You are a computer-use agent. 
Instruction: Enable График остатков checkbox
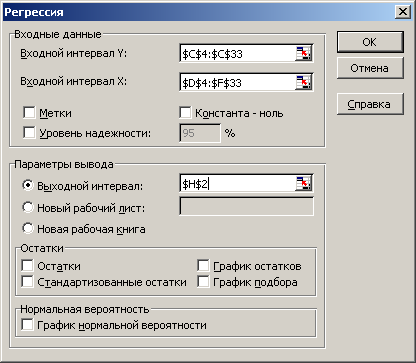[x=203, y=266]
